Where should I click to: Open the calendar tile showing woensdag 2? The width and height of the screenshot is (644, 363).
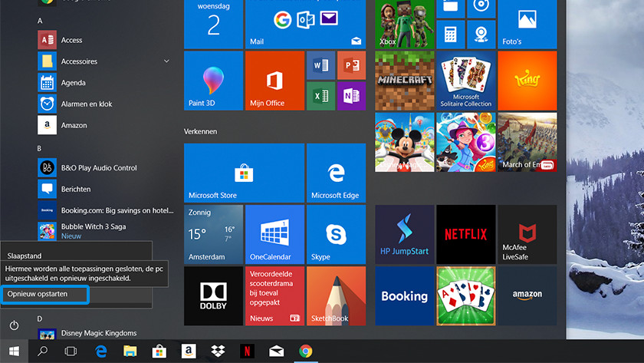point(214,25)
